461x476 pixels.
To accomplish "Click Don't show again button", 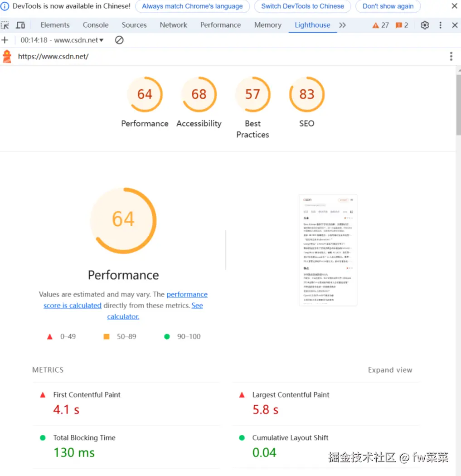I will [x=388, y=6].
